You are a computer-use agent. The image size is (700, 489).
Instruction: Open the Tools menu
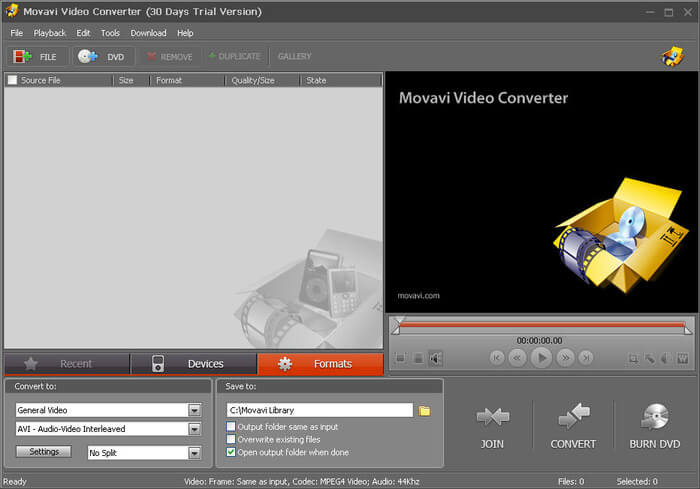(x=110, y=33)
